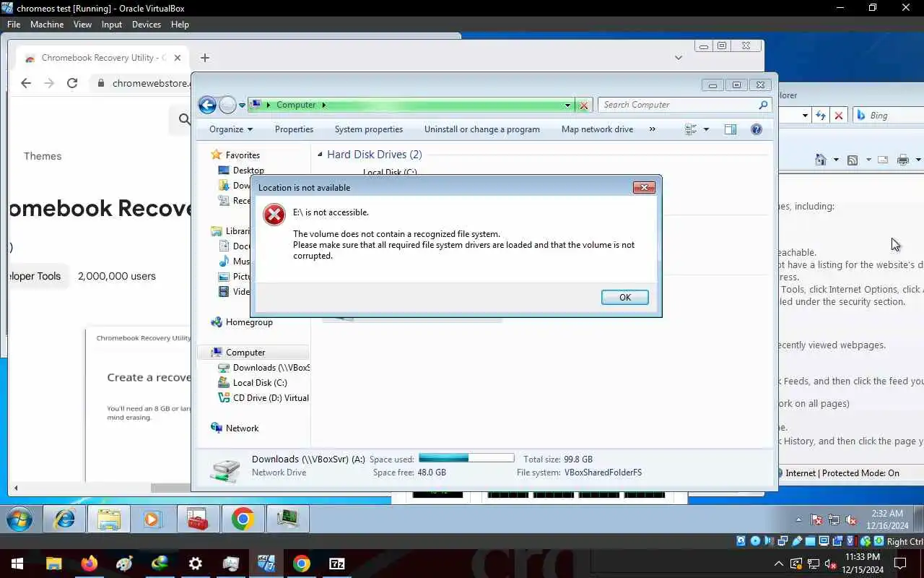Screen dimensions: 924x578
Task: Open a new tab in Chrome
Action: [x=205, y=58]
